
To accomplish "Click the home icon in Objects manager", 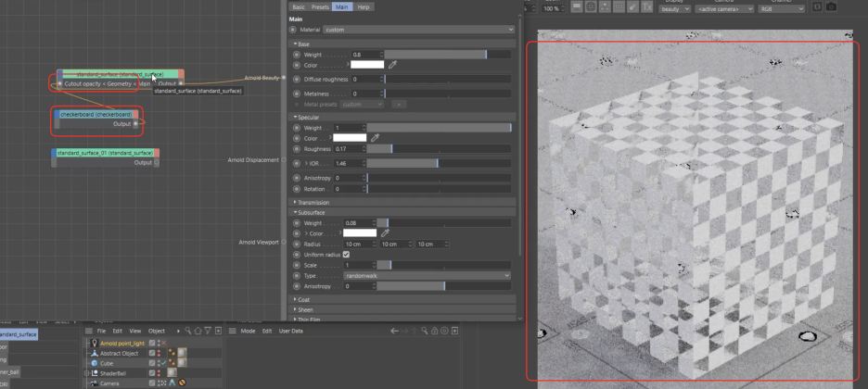I will 198,331.
